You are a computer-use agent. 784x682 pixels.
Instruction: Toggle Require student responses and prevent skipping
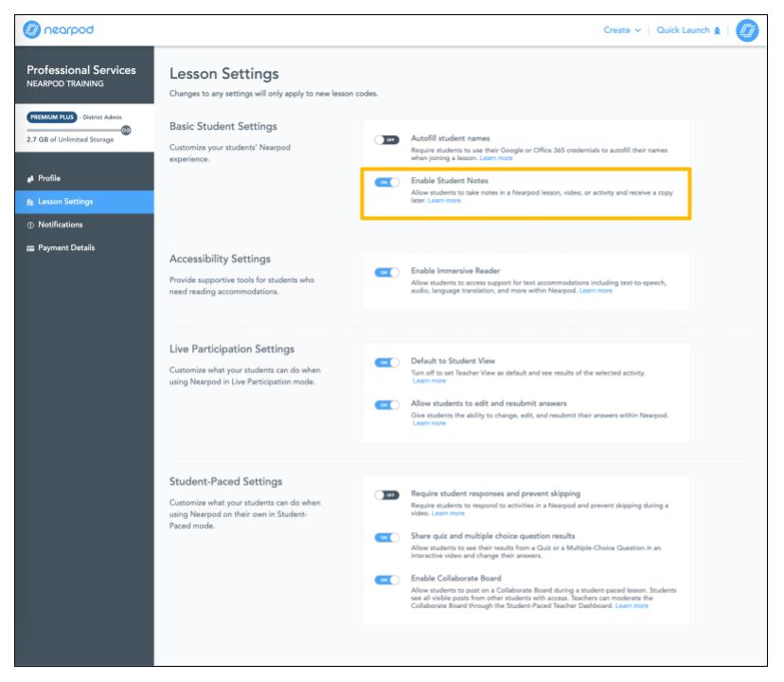[386, 495]
